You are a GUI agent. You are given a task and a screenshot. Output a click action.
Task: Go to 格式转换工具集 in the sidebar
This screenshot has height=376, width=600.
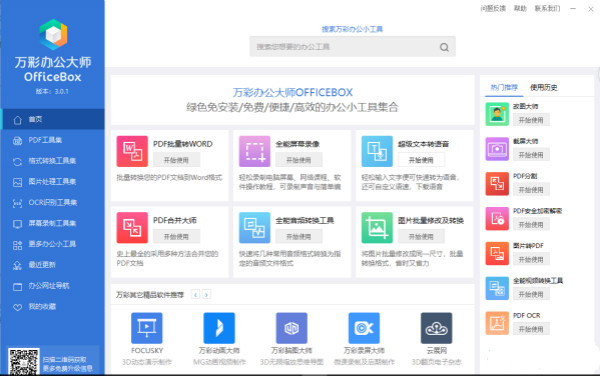[53, 161]
